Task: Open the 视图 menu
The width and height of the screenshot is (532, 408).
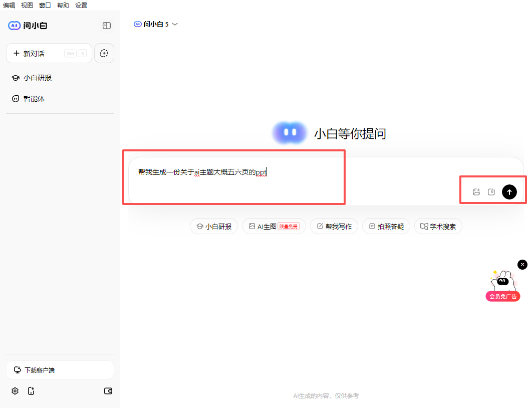Action: pyautogui.click(x=27, y=5)
